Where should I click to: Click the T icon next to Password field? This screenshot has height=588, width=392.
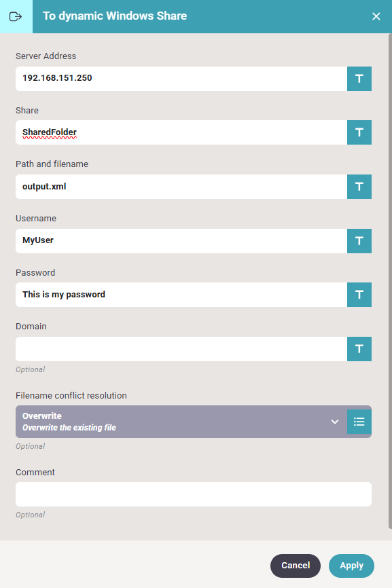pyautogui.click(x=359, y=295)
